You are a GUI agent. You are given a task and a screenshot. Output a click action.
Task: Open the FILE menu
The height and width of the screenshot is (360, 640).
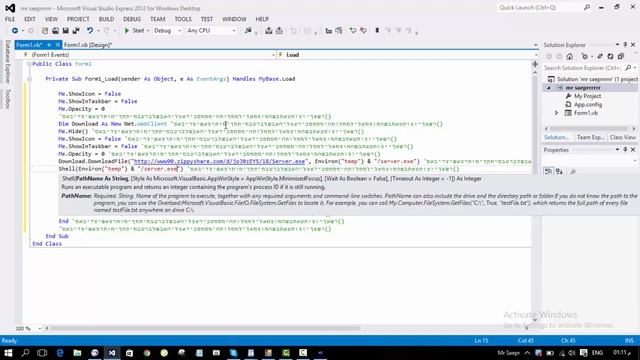pyautogui.click(x=10, y=19)
